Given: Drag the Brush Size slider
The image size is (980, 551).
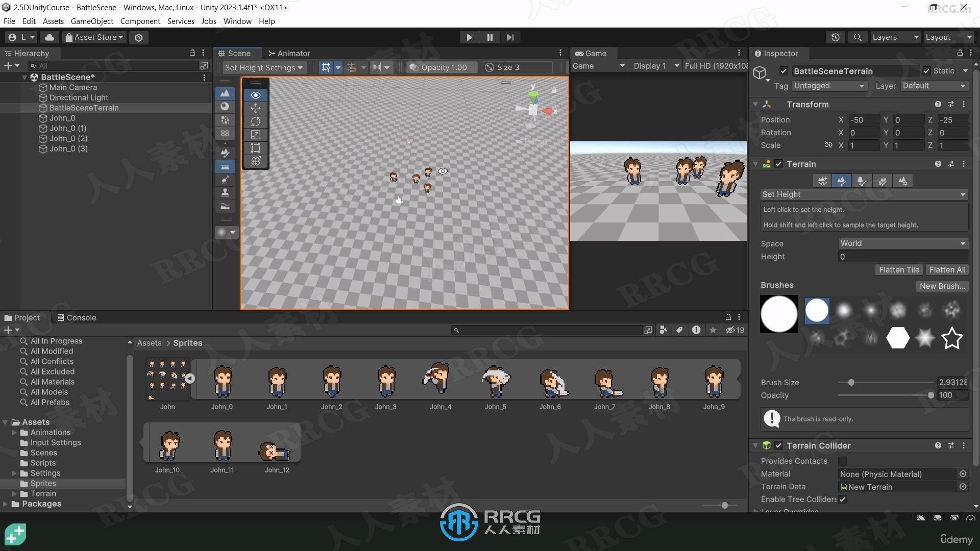Looking at the screenshot, I should point(849,382).
